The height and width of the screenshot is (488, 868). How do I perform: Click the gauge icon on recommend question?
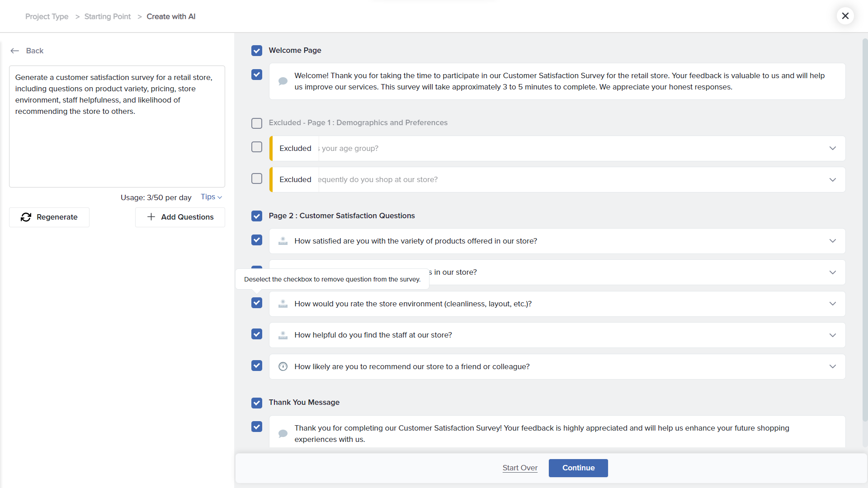click(283, 367)
